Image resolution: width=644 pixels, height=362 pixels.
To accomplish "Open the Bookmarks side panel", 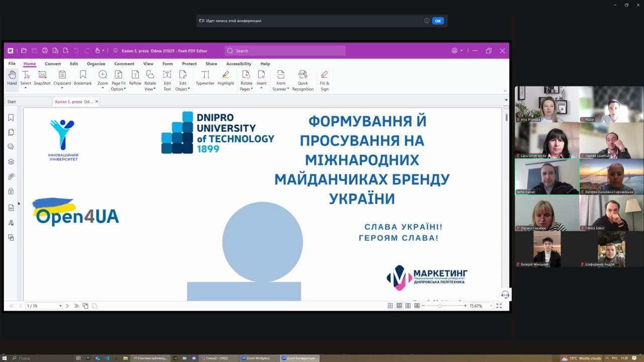I will click(11, 118).
